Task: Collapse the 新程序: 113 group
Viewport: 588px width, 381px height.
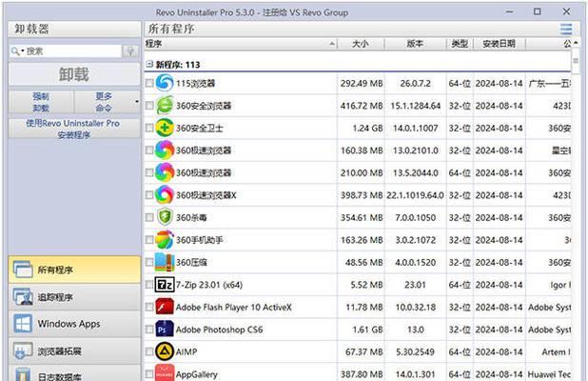Action: [x=149, y=64]
